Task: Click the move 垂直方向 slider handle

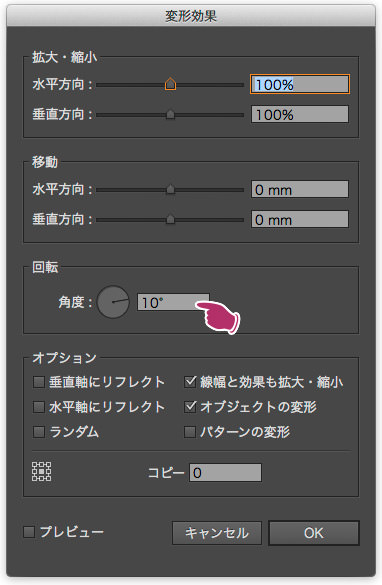Action: [x=170, y=219]
